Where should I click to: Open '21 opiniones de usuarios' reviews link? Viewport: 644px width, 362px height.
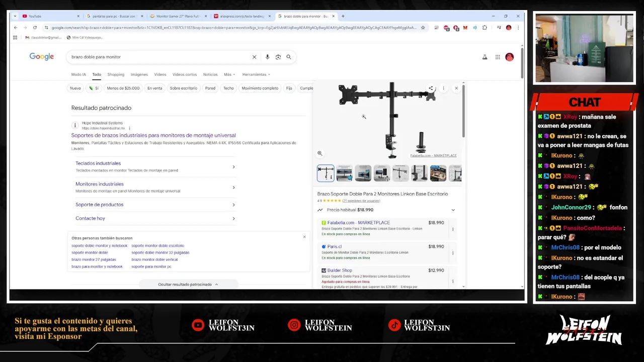point(361,201)
